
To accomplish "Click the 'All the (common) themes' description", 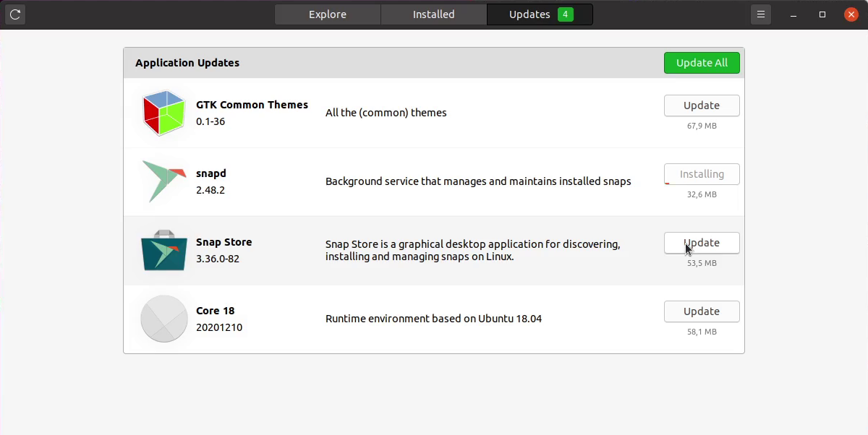I will 386,113.
